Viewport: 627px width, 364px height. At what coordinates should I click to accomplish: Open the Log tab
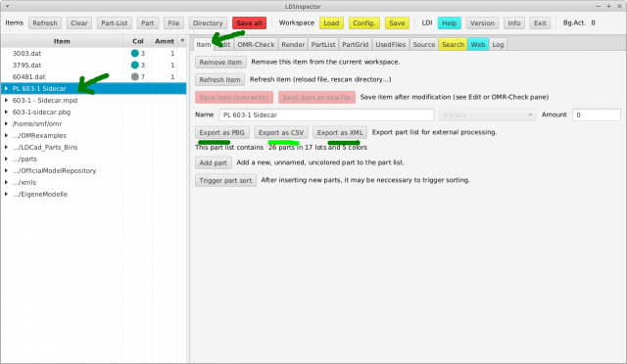click(x=498, y=44)
